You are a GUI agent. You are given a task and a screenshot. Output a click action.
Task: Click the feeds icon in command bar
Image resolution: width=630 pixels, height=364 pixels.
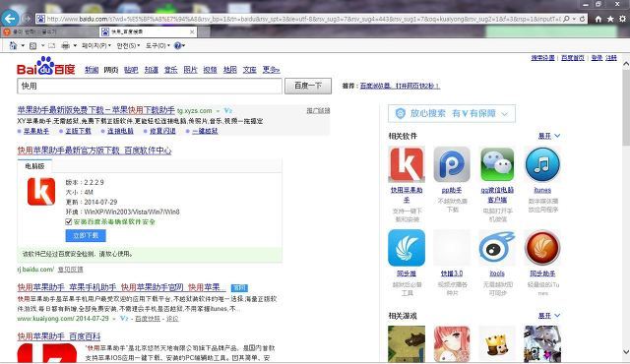pyautogui.click(x=32, y=46)
